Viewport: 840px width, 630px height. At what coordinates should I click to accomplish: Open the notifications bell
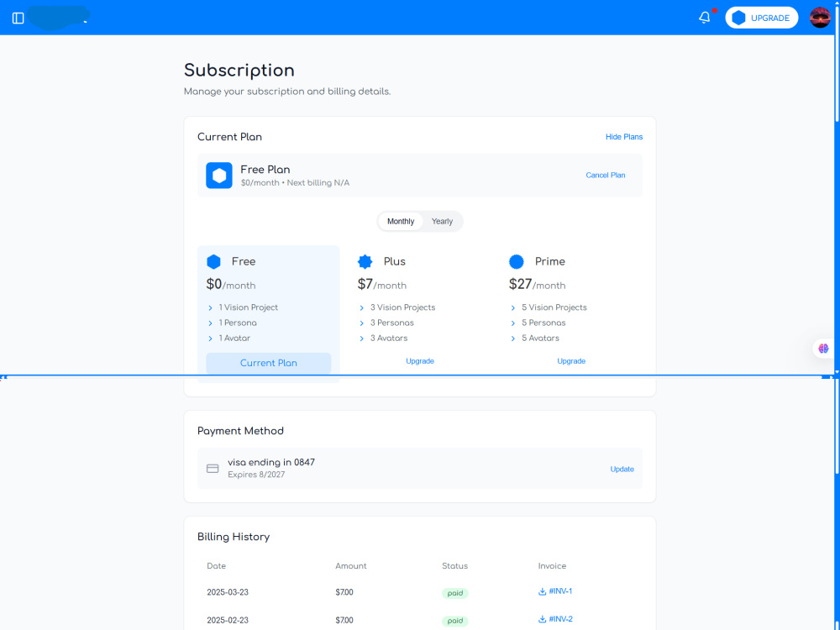coord(705,18)
